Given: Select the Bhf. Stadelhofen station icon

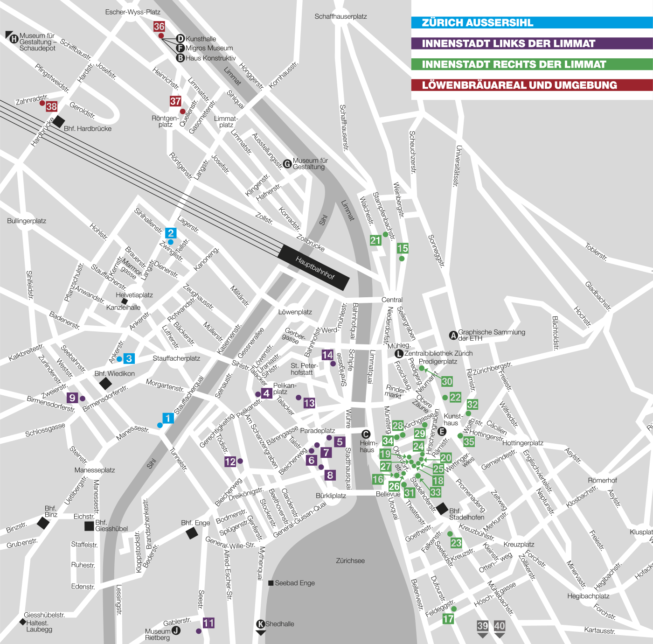Looking at the screenshot, I should [442, 507].
